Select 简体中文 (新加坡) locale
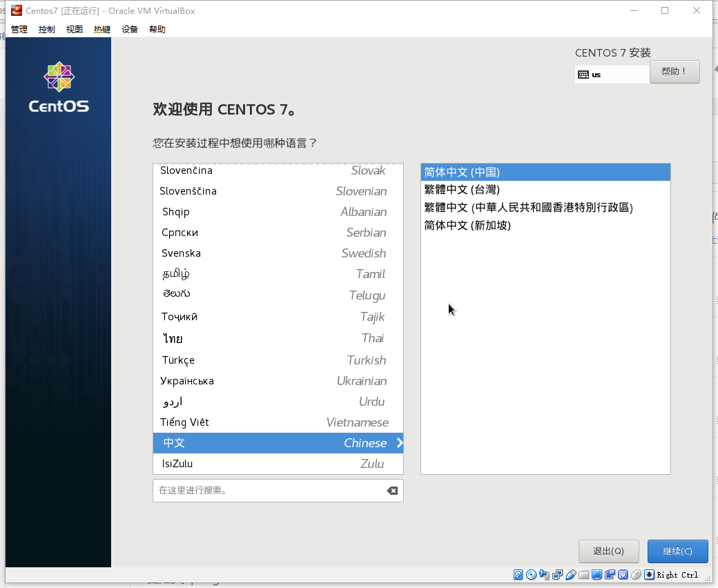The image size is (718, 588). click(x=545, y=225)
